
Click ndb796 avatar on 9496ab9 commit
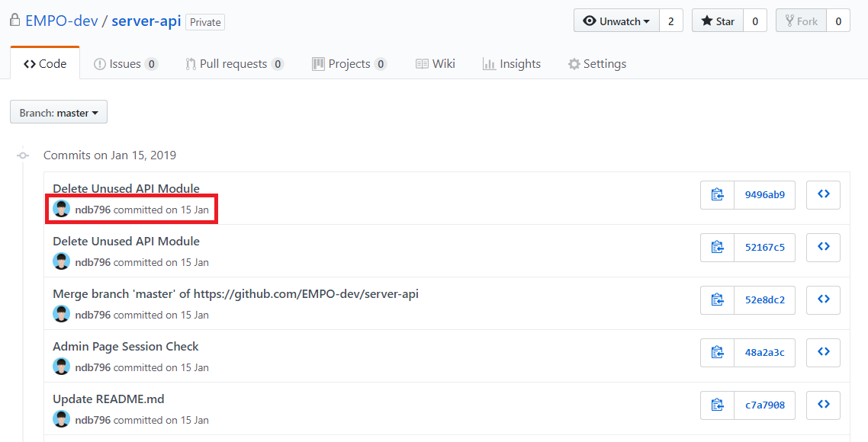point(62,209)
